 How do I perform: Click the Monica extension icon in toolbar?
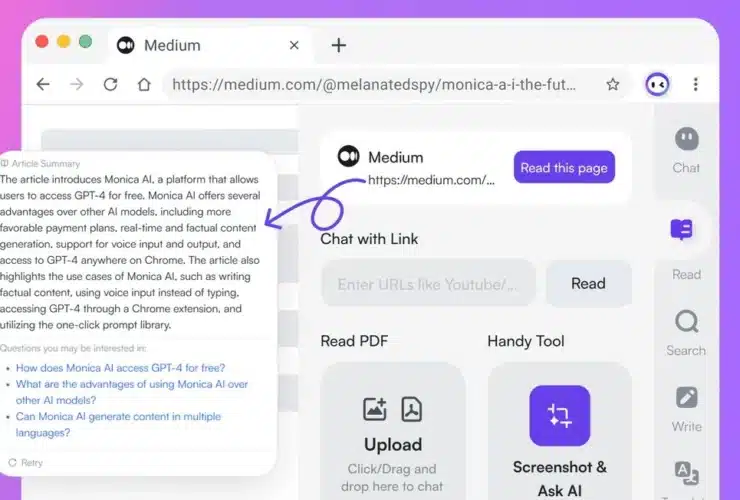657,85
